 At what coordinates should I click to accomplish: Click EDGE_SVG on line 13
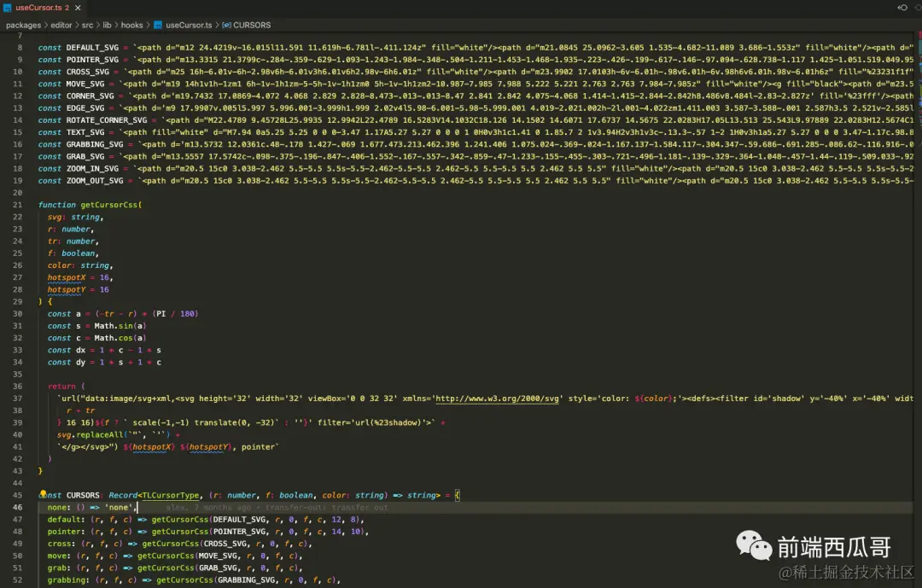(x=85, y=108)
